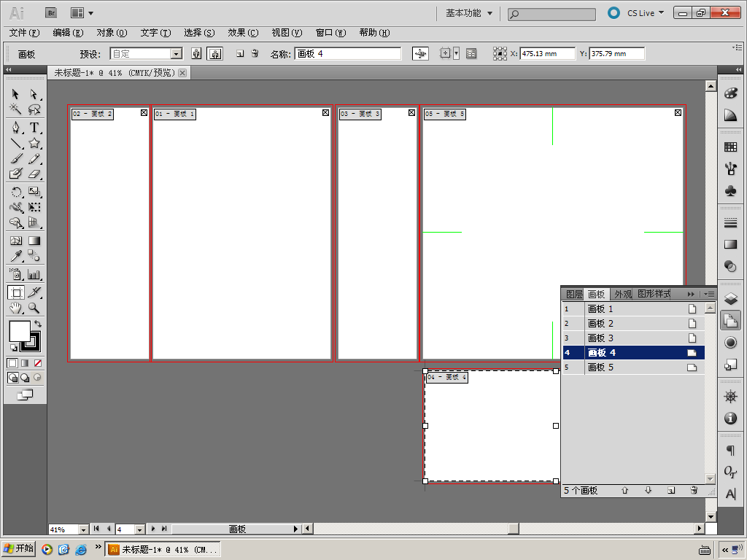Set landscape artboard orientation
Screen dimensions: 747x560
(x=215, y=54)
